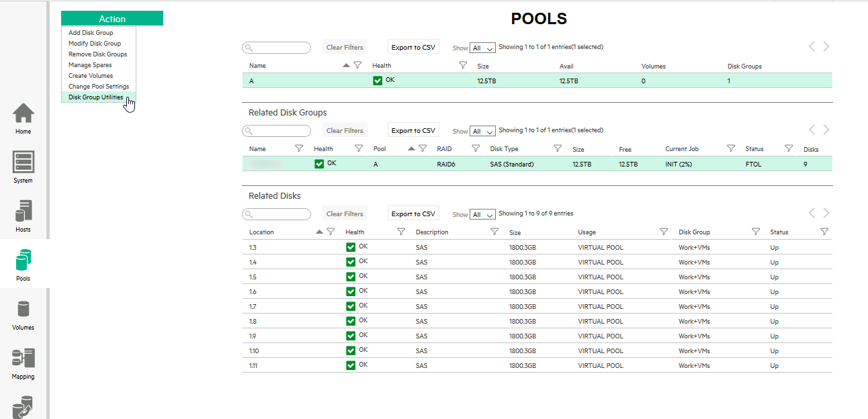
Task: Select pool A row in Pools table
Action: pyautogui.click(x=537, y=81)
